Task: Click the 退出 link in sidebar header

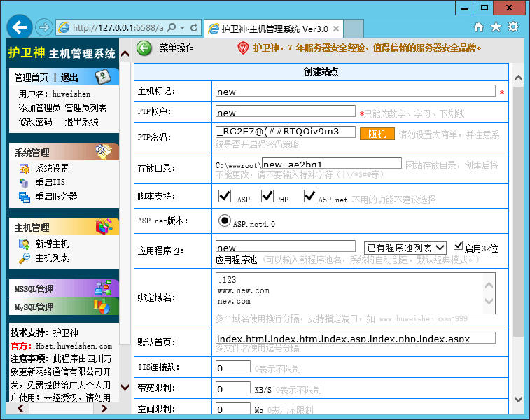Action: coord(69,78)
